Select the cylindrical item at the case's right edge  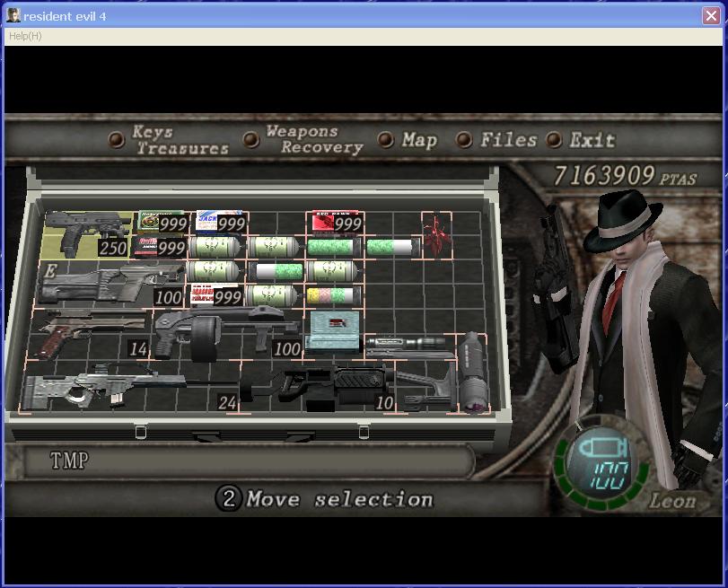pyautogui.click(x=473, y=373)
